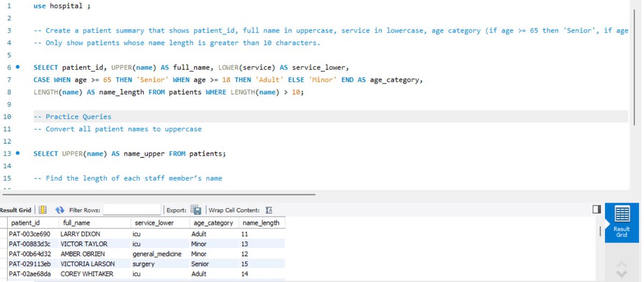Click the grid columns icon beside Result Grid label
Screen dimensions: 644x282
point(42,210)
